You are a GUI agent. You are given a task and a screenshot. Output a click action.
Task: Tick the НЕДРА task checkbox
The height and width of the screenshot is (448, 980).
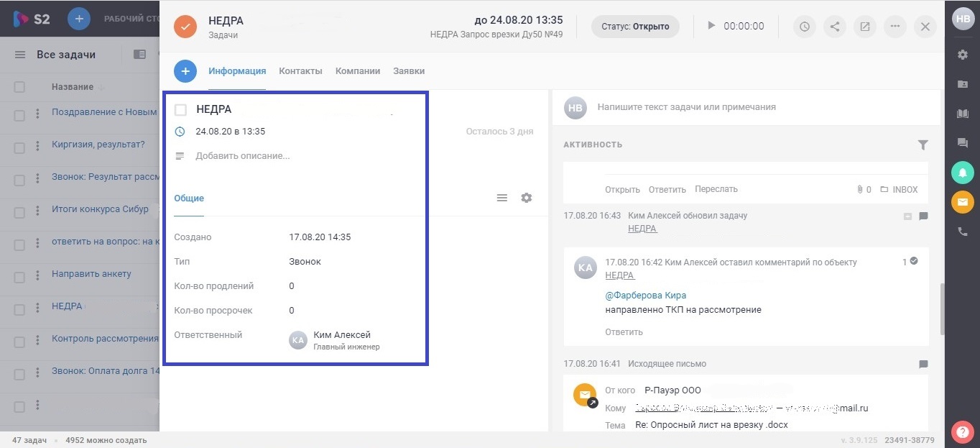181,109
